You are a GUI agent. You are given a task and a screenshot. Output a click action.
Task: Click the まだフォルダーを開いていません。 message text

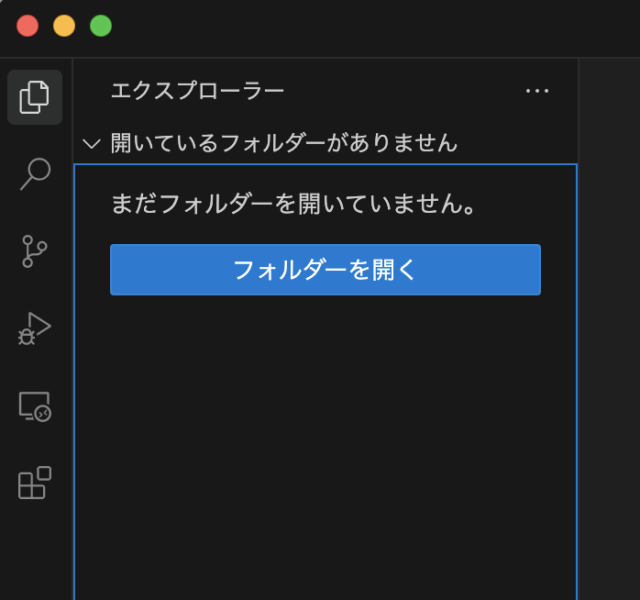coord(293,204)
